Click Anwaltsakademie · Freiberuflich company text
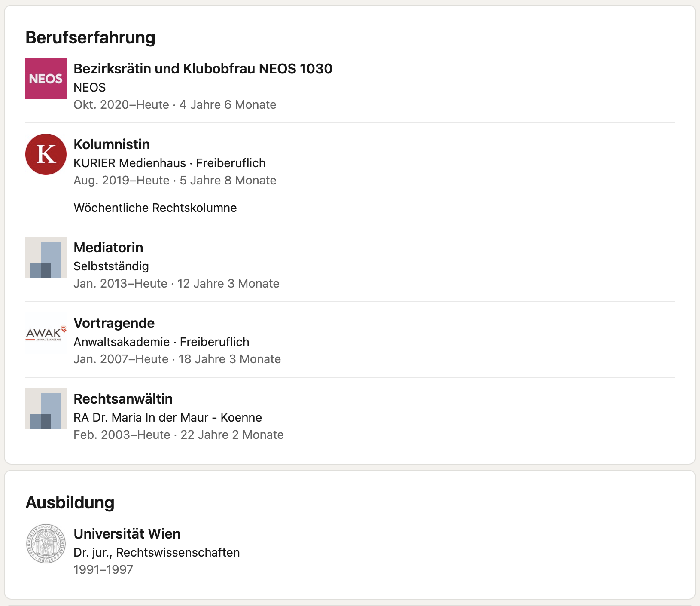Screen dimensions: 700x606 pyautogui.click(x=161, y=342)
